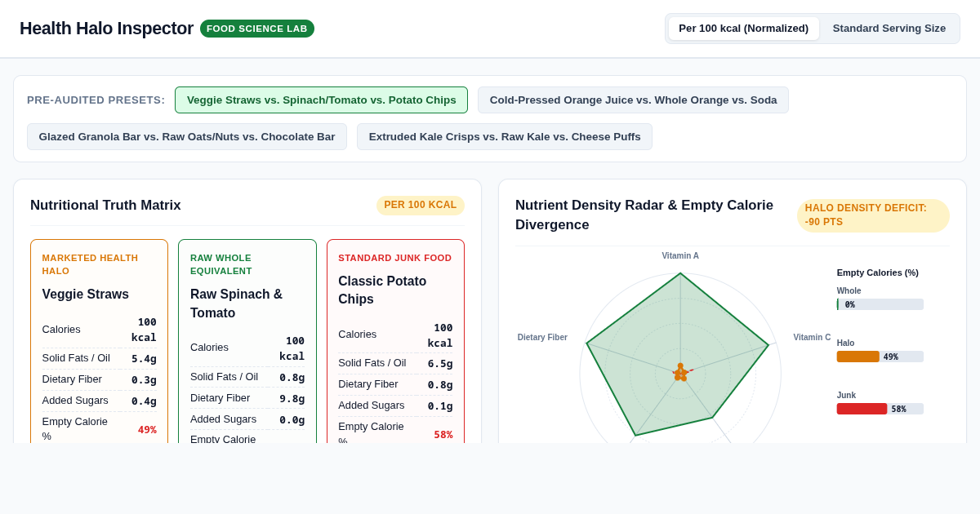Screen dimensions: 980x514
Task: Click Veggie Straws Added Sugars 0.4g value
Action: tap(144, 401)
